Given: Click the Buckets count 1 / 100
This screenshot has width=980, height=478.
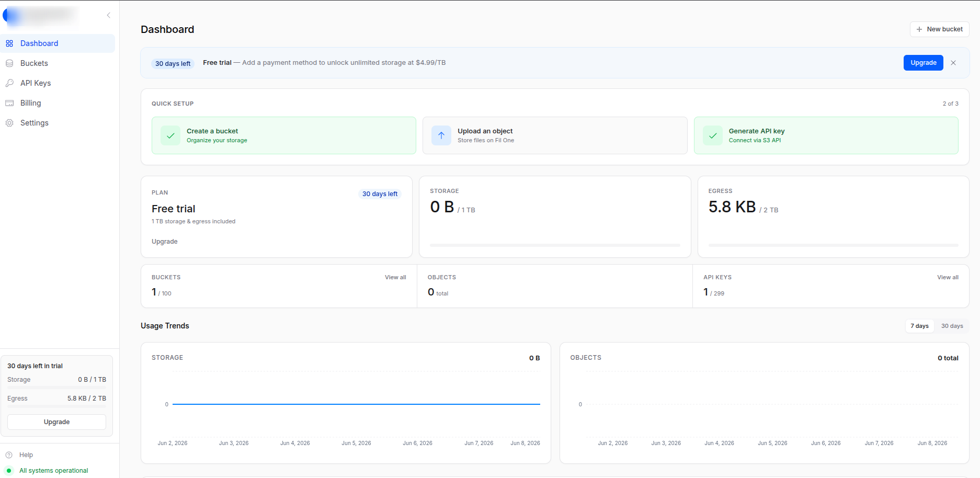Looking at the screenshot, I should point(162,292).
